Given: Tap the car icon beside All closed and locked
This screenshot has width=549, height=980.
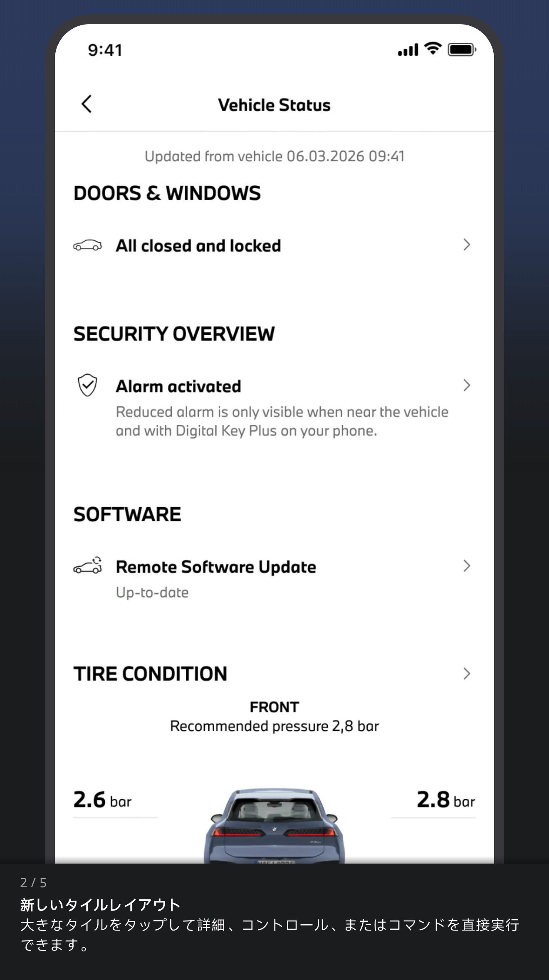Looking at the screenshot, I should click(87, 245).
